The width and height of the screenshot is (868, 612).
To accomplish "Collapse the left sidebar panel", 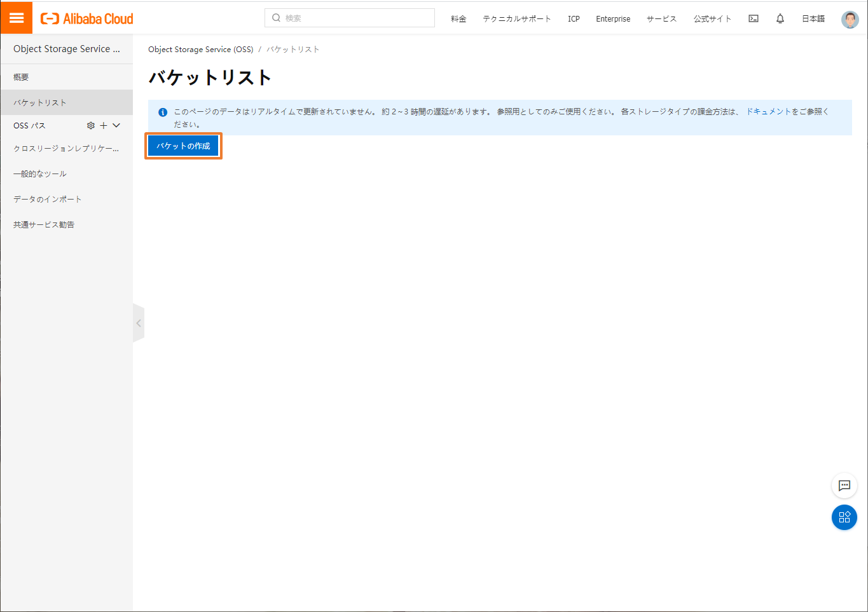I will pyautogui.click(x=139, y=322).
